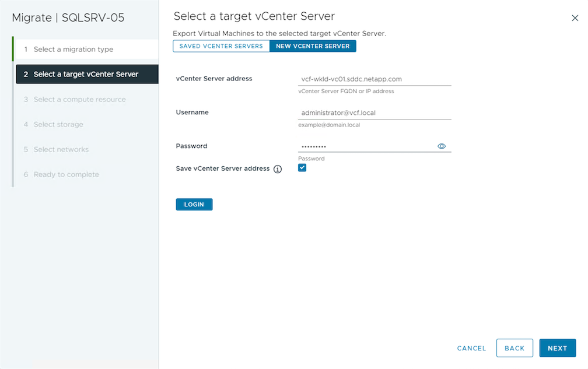Screen dimensions: 588x369
Task: Click the Save vCenter Server address label
Action: (222, 168)
